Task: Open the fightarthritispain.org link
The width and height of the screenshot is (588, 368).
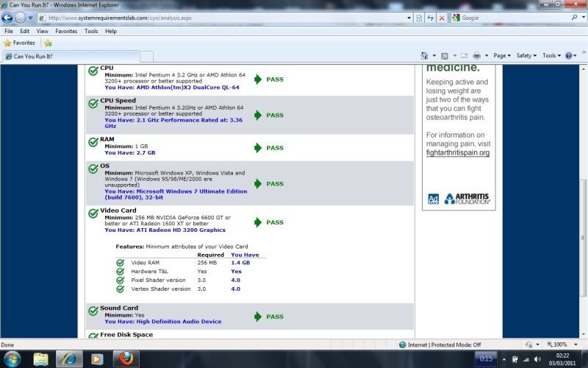Action: (458, 153)
